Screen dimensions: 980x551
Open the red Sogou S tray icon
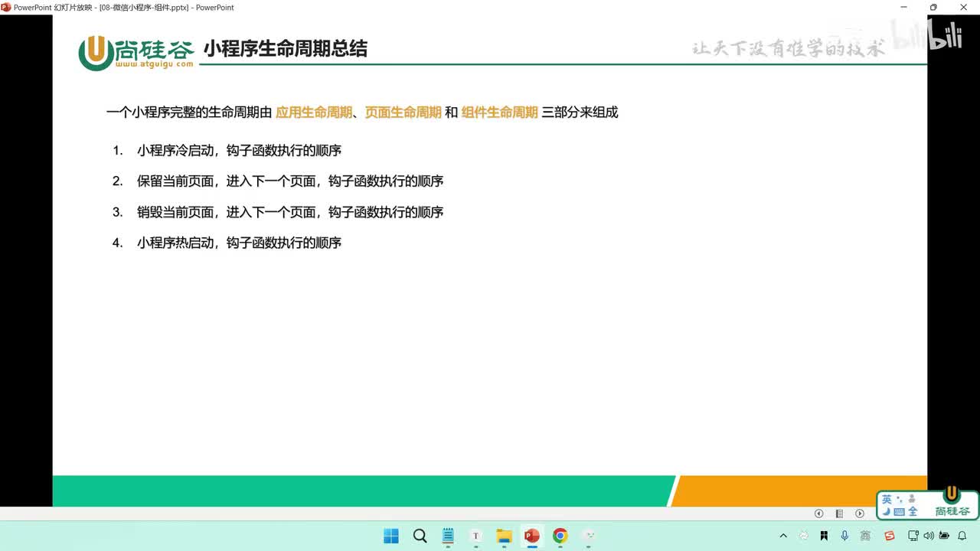[889, 536]
